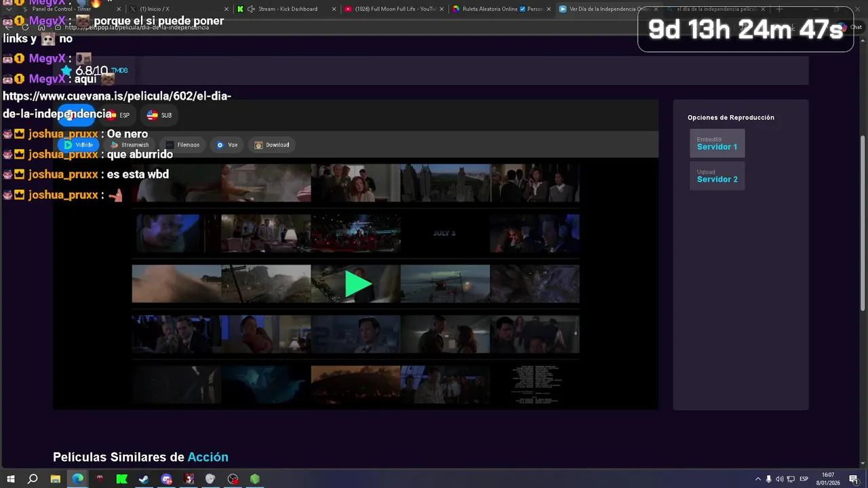Image resolution: width=868 pixels, height=488 pixels.
Task: Open the clock showing 16:07
Action: click(828, 479)
